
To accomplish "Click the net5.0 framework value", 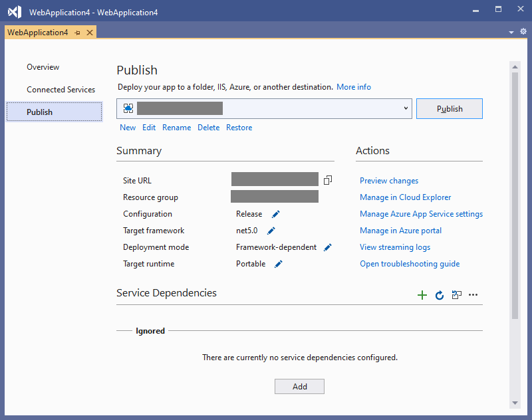I will [x=247, y=231].
